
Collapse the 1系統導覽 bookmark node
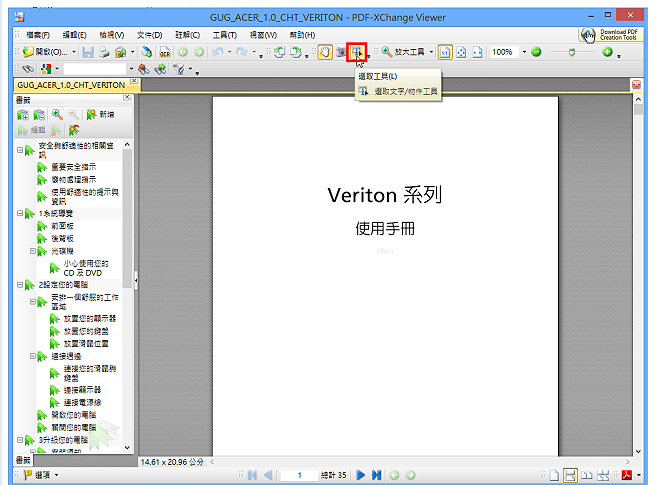coord(20,213)
